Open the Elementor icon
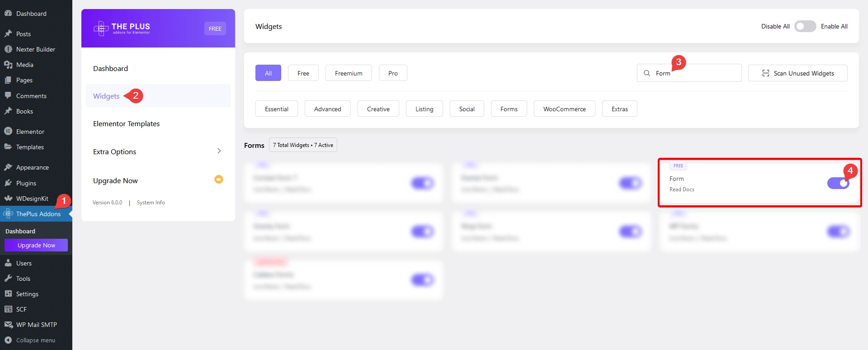868x350 pixels. [8, 132]
